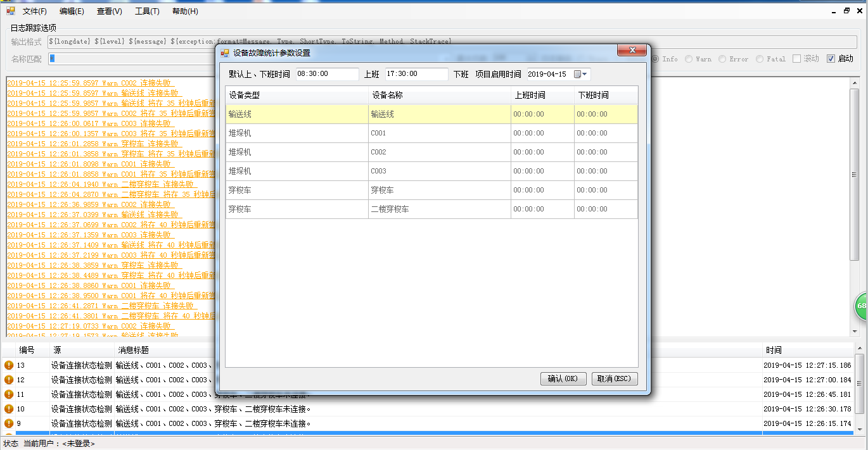
Task: Click 上班时间 cell in the 二楼穿梭车 row
Action: [542, 209]
